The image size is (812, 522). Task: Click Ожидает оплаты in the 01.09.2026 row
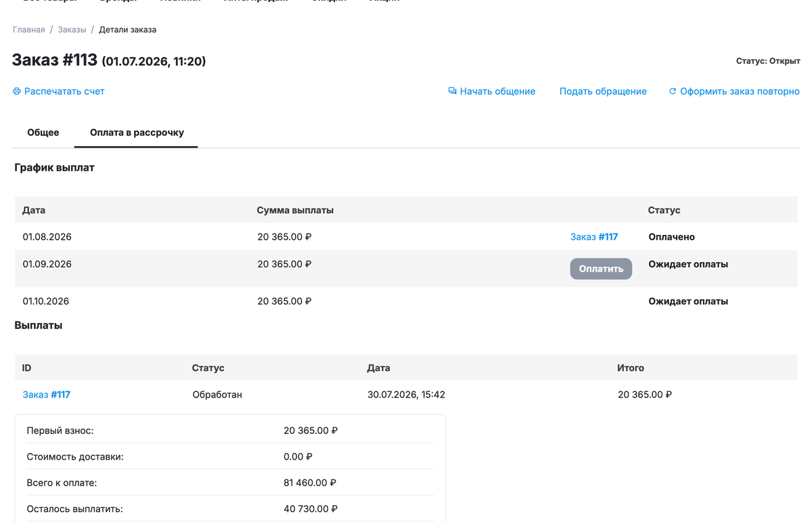click(688, 264)
